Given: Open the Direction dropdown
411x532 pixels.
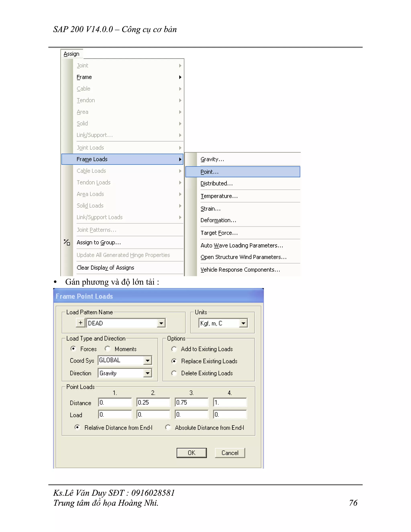Looking at the screenshot, I should 148,373.
